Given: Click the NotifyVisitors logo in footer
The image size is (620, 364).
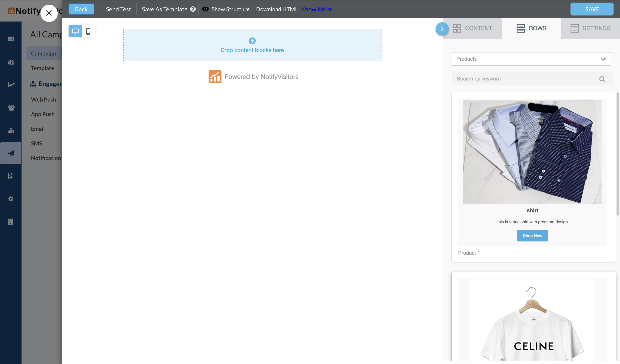Looking at the screenshot, I should 215,77.
